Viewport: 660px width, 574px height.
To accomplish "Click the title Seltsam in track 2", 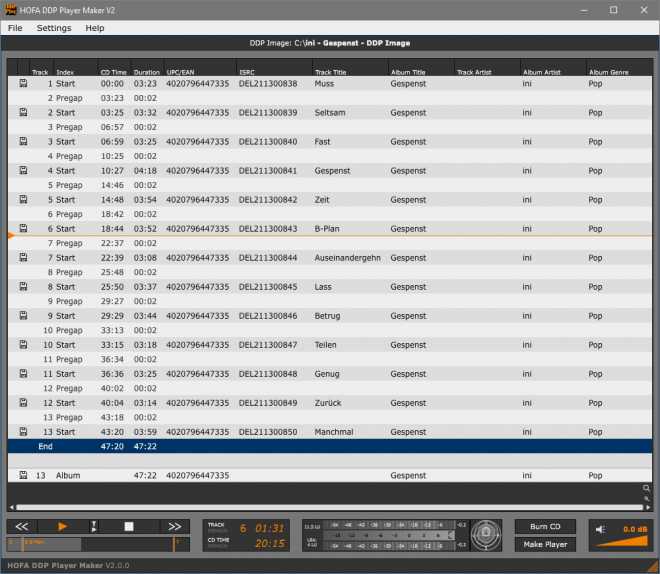I will 330,112.
